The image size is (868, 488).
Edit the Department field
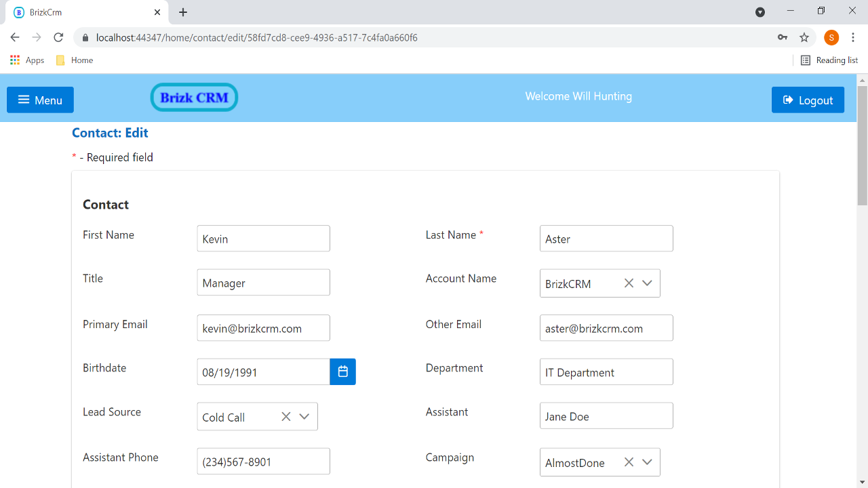[606, 372]
